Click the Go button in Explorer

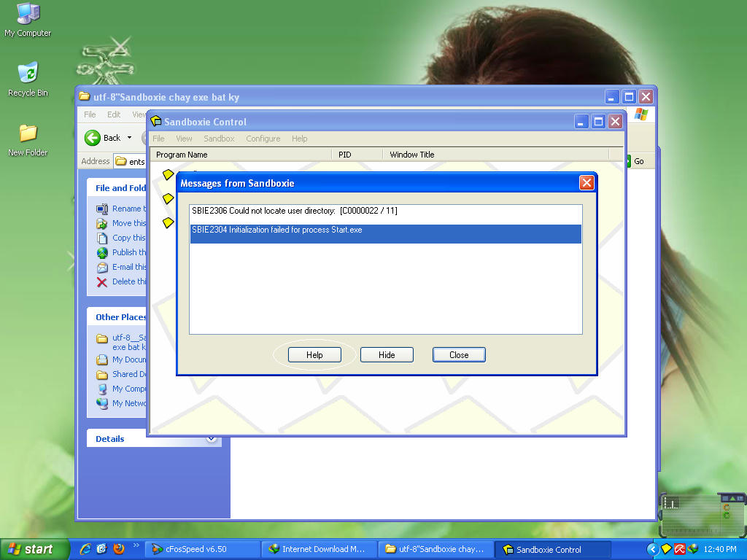pos(638,161)
